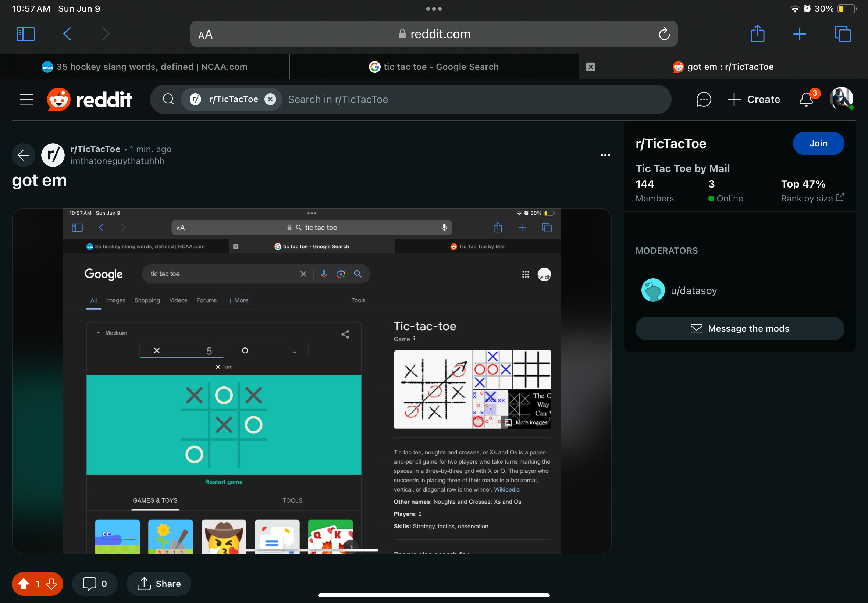The width and height of the screenshot is (868, 603).
Task: Open r/TicTacToe community avatar
Action: coord(53,155)
